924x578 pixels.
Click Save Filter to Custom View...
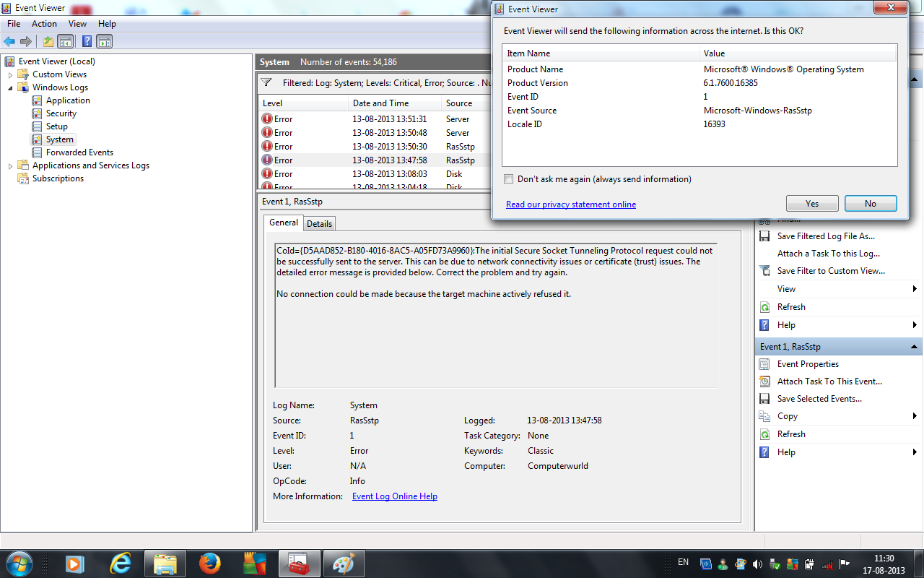(x=832, y=271)
